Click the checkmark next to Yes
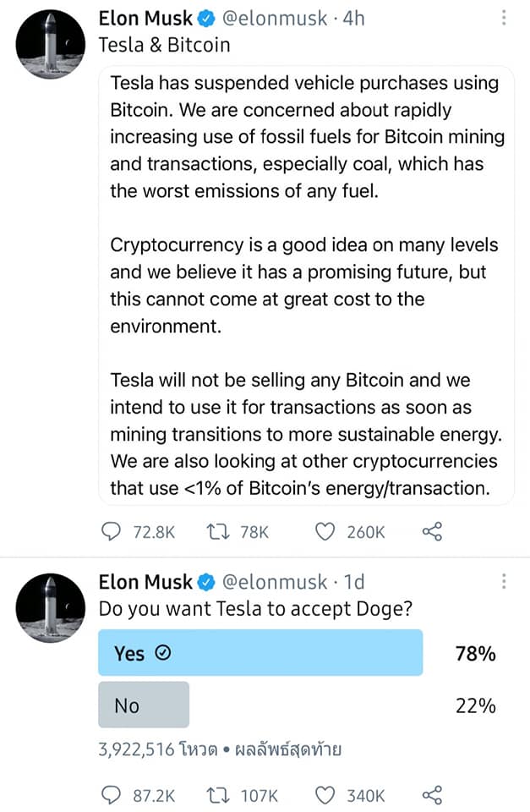The image size is (530, 812). 163,653
